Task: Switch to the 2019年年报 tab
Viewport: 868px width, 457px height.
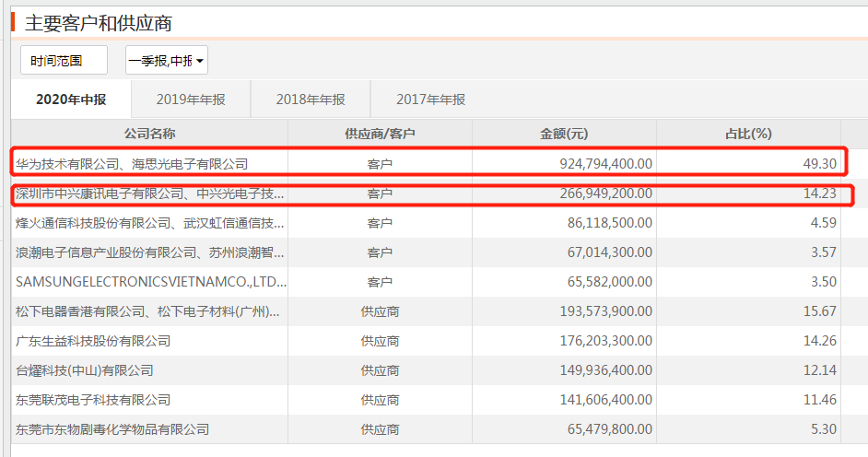Action: click(x=191, y=100)
